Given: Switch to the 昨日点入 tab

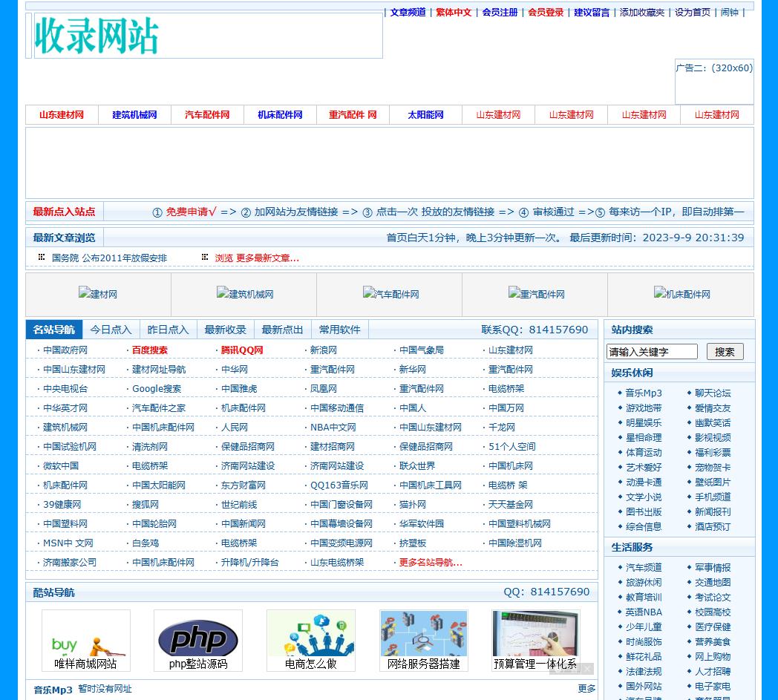Looking at the screenshot, I should (169, 330).
